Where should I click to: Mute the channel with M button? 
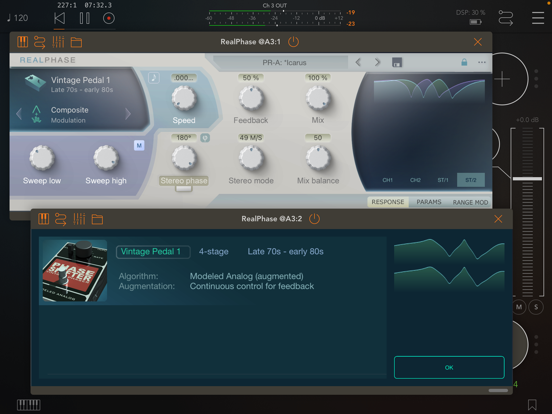[519, 307]
